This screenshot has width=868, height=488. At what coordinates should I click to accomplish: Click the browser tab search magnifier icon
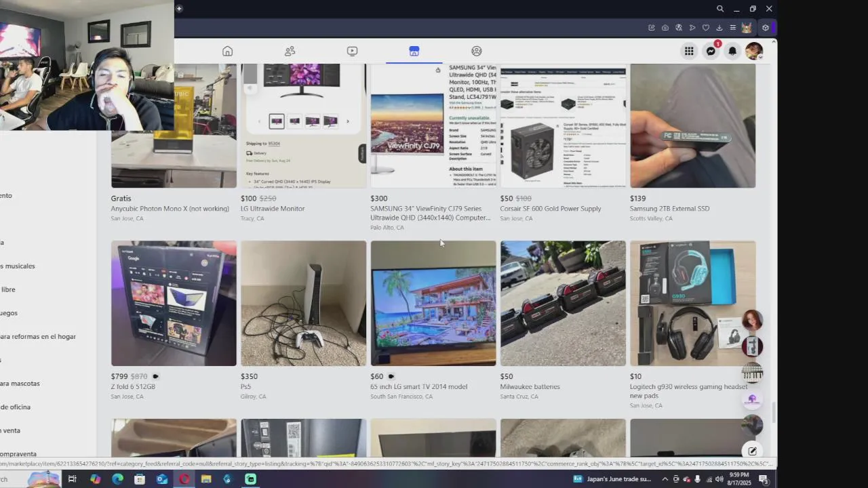click(x=720, y=9)
